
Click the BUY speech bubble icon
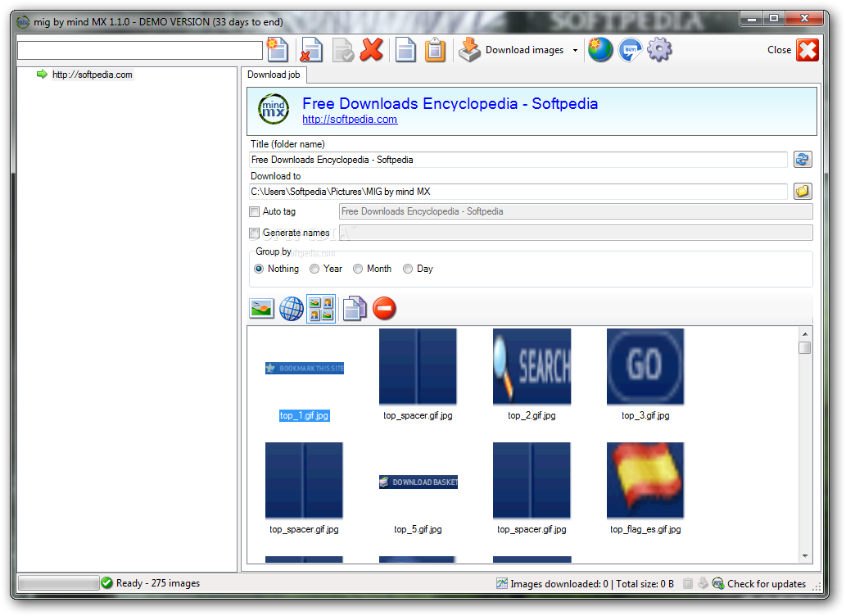(x=630, y=50)
